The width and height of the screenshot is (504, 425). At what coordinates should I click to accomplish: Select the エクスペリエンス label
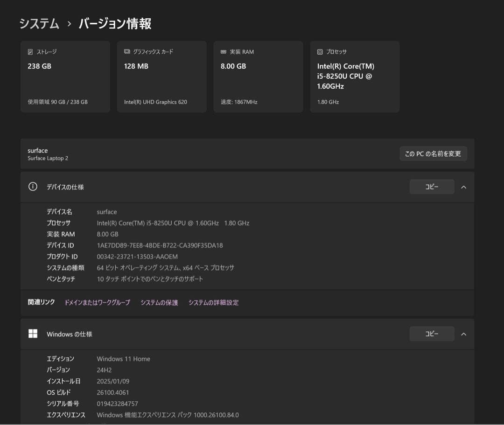(x=66, y=415)
